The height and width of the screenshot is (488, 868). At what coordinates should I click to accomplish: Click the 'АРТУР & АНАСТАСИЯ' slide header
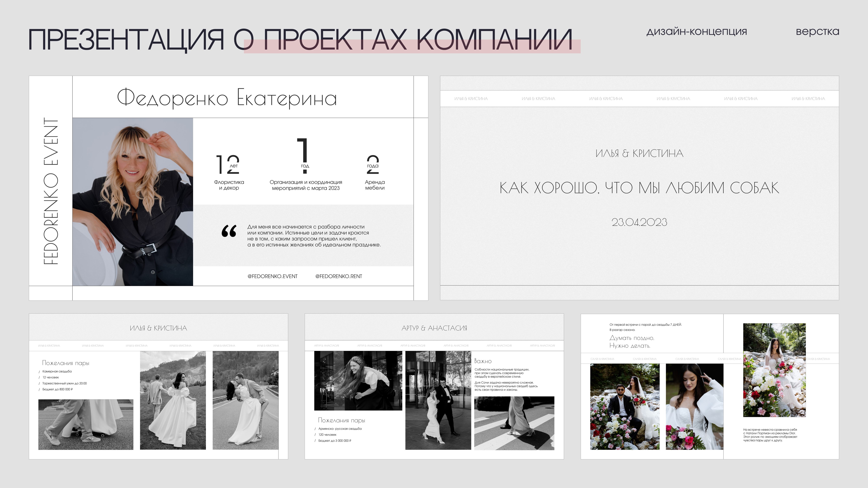pos(434,328)
